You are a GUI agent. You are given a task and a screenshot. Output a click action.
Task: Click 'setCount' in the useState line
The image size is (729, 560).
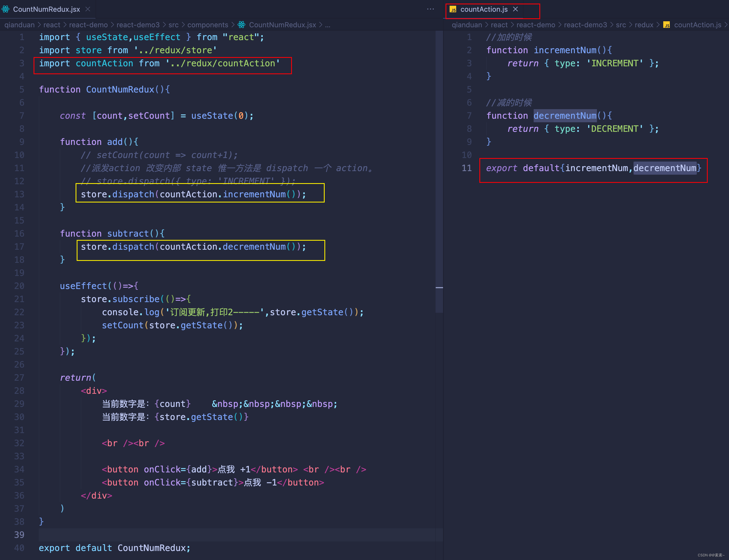[x=149, y=116]
